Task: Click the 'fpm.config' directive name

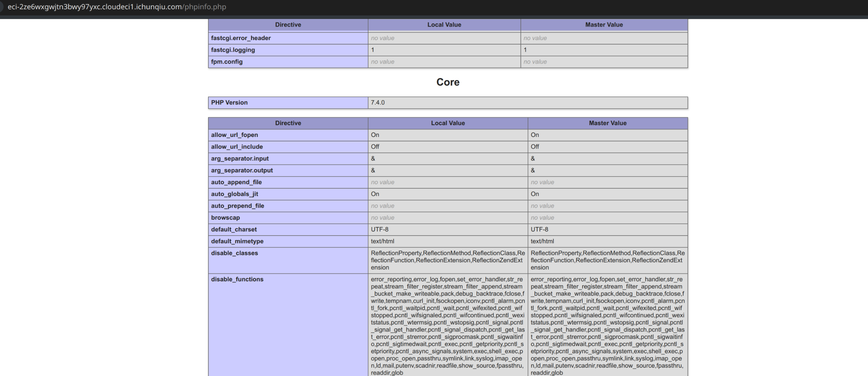Action: point(227,62)
